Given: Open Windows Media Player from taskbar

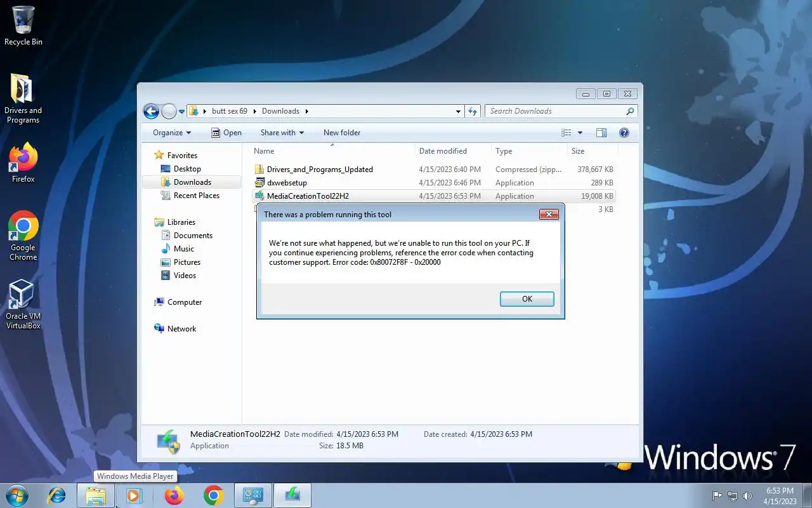Looking at the screenshot, I should pyautogui.click(x=134, y=495).
